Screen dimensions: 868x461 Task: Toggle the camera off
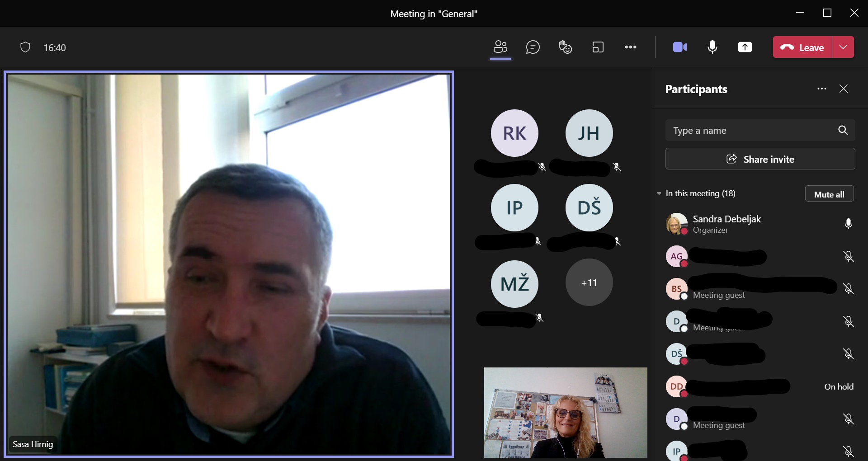pos(679,47)
